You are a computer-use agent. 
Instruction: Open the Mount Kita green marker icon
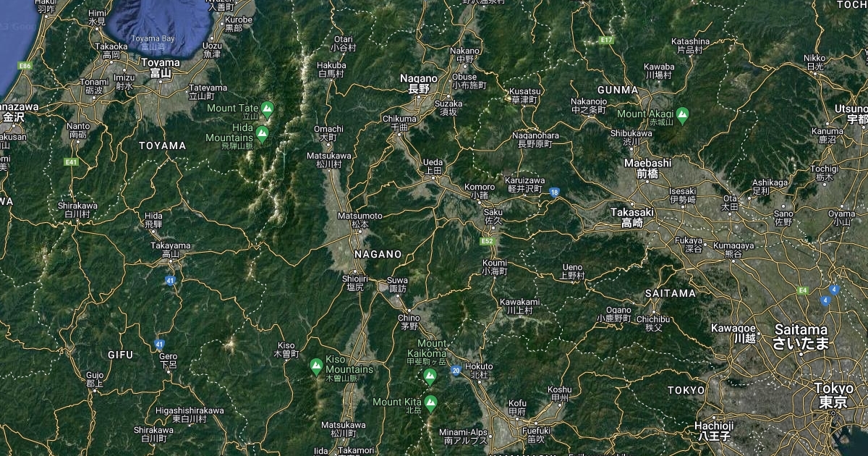point(431,402)
